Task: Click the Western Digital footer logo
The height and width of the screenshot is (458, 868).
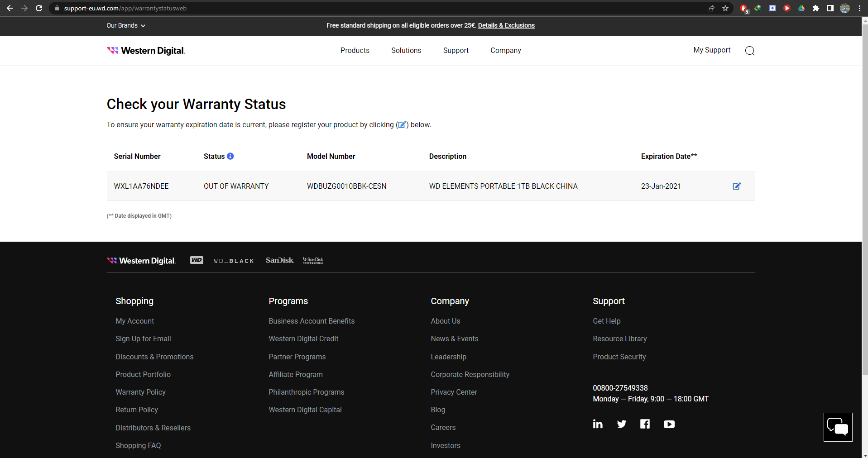Action: click(x=141, y=261)
